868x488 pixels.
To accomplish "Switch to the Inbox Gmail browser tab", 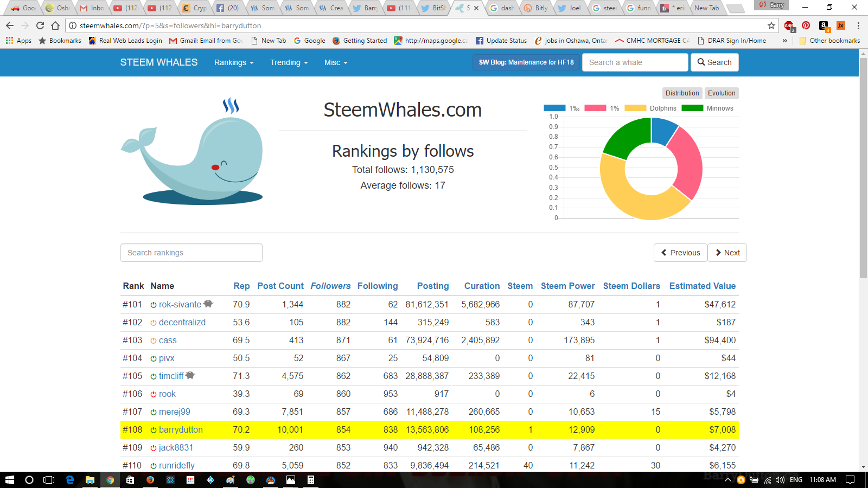I will (x=91, y=8).
